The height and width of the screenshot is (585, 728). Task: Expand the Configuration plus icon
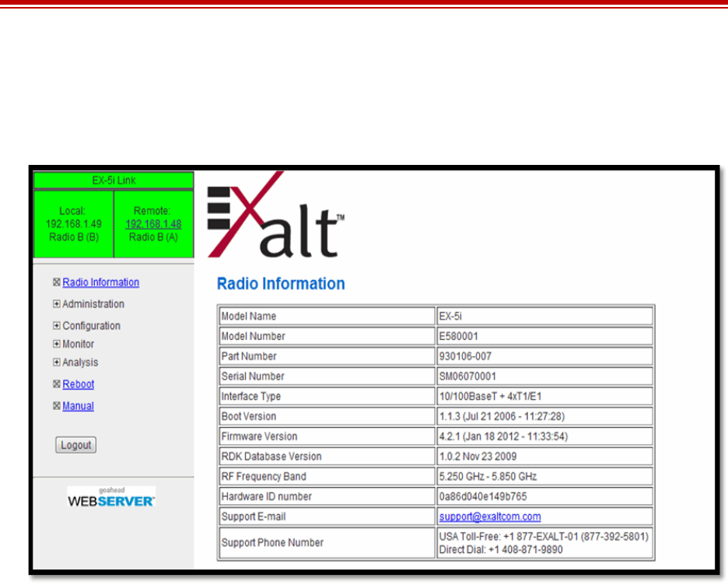click(57, 326)
